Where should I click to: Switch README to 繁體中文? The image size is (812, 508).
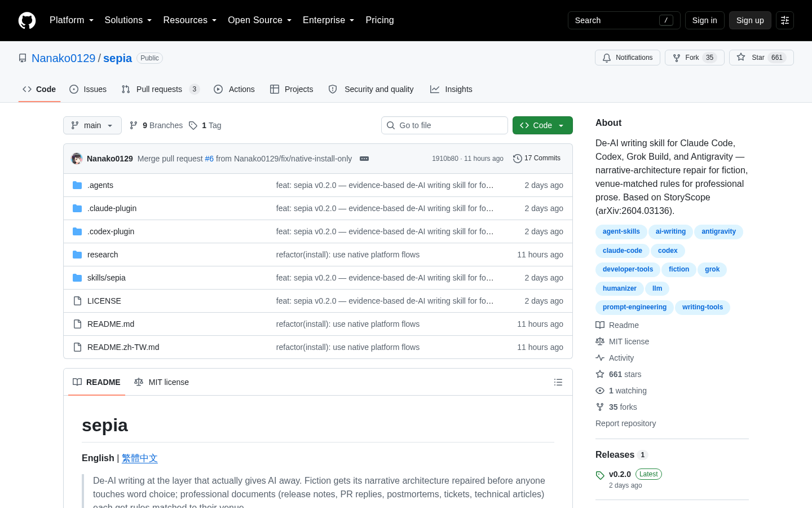140,458
